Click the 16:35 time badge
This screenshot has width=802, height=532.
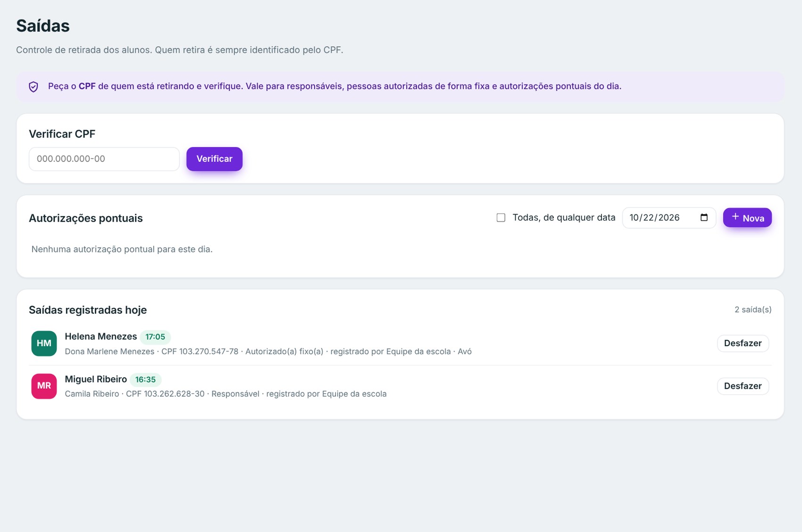pyautogui.click(x=145, y=380)
